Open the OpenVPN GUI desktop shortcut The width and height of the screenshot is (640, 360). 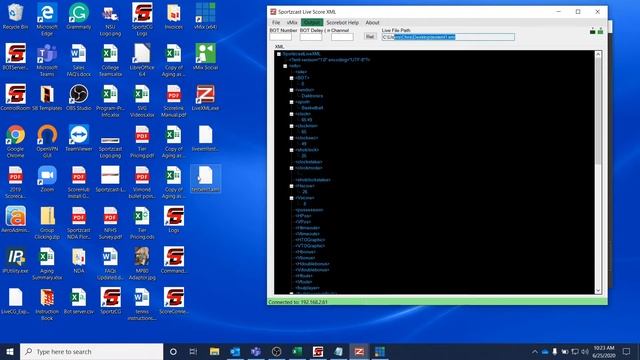point(47,141)
